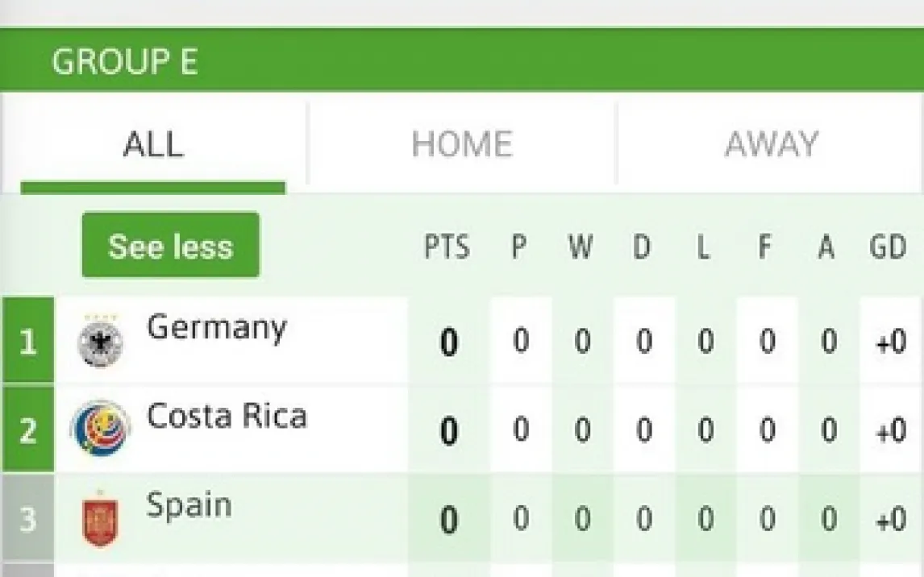The height and width of the screenshot is (577, 924).
Task: Click Germany's goal difference value
Action: (x=891, y=342)
